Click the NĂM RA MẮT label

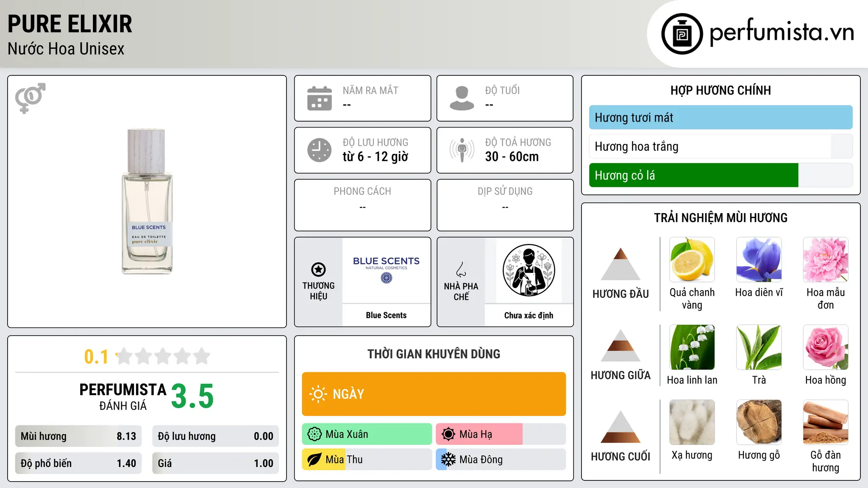(370, 90)
